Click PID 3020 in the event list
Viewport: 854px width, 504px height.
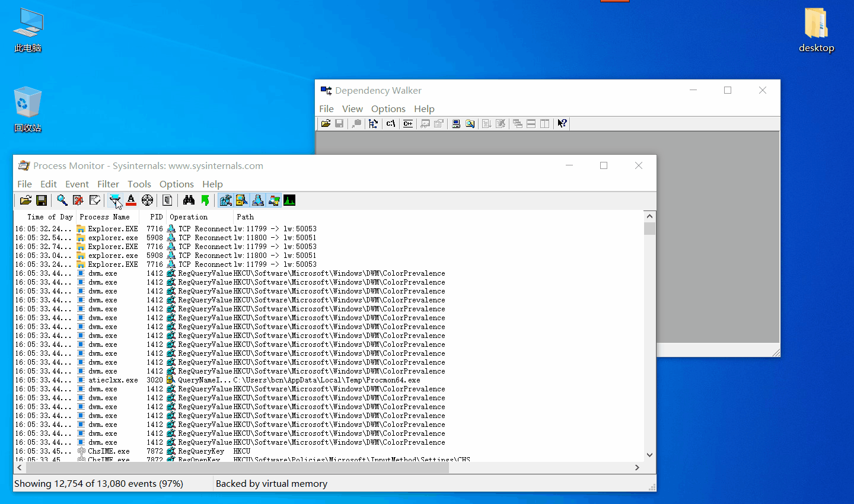(155, 380)
